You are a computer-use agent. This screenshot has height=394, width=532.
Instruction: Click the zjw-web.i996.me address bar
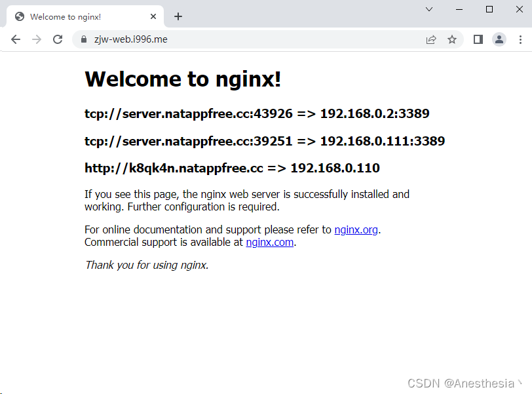click(x=131, y=39)
